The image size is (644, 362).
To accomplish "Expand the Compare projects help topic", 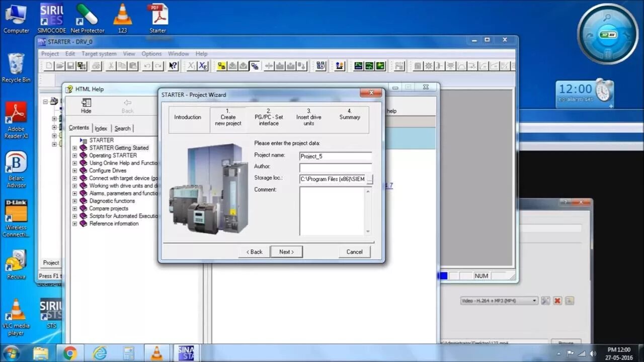I will click(x=75, y=208).
